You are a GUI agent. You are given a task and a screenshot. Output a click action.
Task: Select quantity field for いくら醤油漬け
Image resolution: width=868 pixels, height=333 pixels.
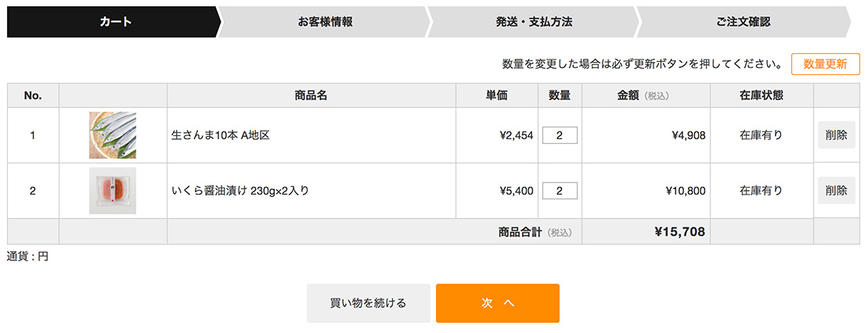[x=560, y=191]
